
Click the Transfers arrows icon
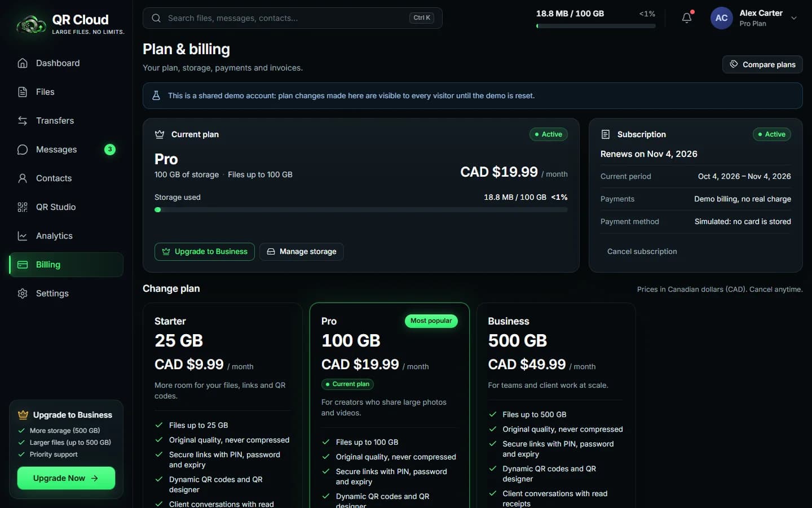coord(23,121)
